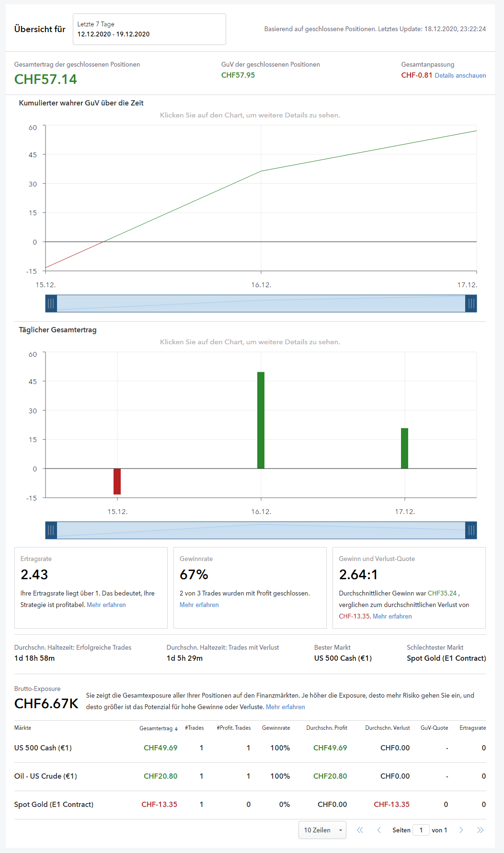Click the page number input field
The height and width of the screenshot is (853, 504).
click(x=421, y=830)
